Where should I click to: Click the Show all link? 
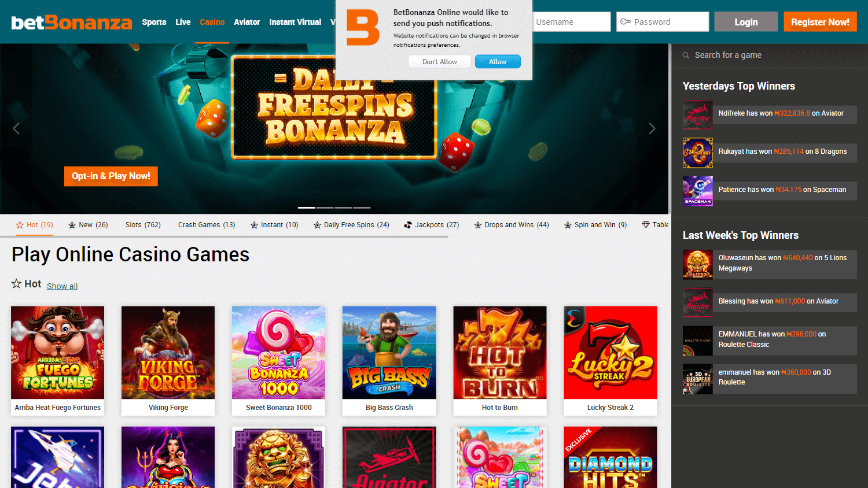[x=62, y=286]
